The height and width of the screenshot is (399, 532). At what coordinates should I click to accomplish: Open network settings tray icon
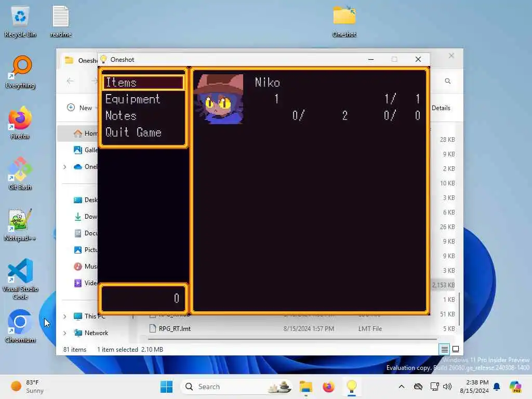(434, 387)
